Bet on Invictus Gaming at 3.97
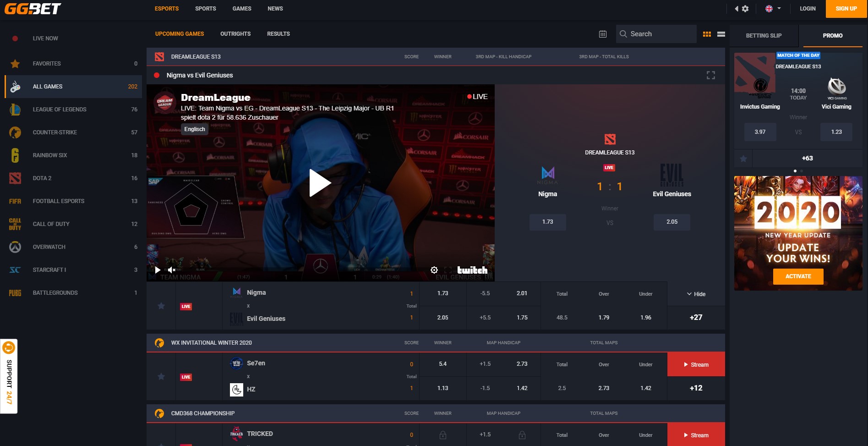This screenshot has width=868, height=446. click(760, 132)
